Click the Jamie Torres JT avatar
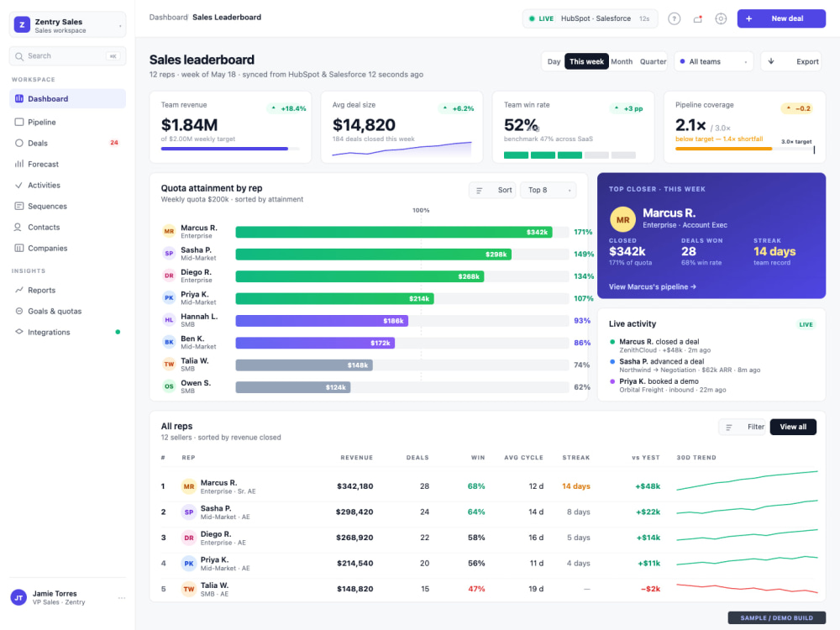This screenshot has width=840, height=630. tap(18, 597)
